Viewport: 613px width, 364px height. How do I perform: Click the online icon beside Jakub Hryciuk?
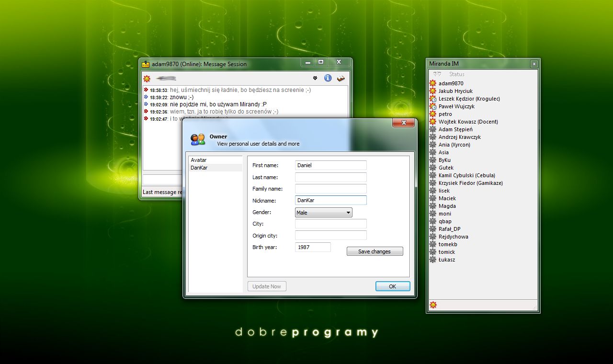pyautogui.click(x=433, y=91)
